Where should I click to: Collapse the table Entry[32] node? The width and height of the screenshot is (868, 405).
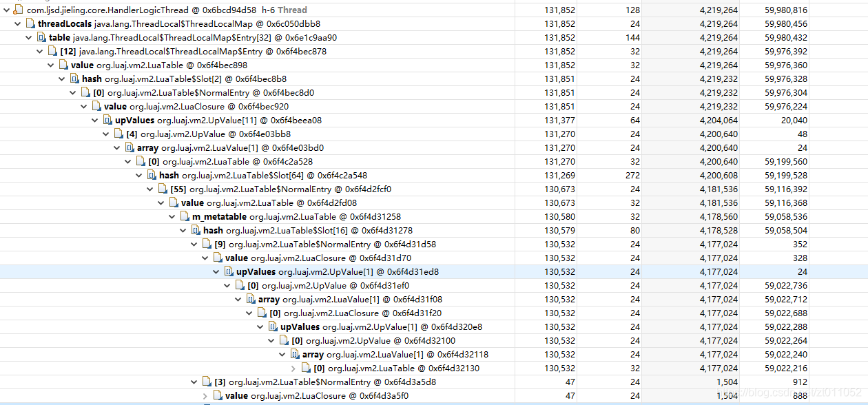pyautogui.click(x=28, y=38)
